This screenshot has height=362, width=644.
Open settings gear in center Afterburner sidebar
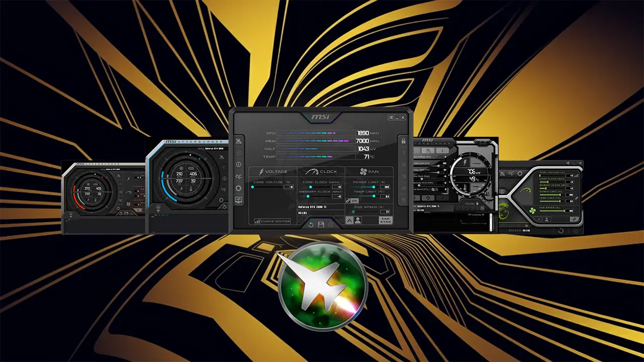(238, 189)
